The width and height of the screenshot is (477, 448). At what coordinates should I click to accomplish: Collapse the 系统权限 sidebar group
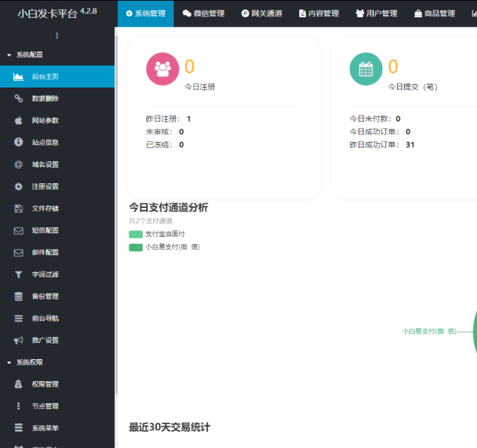[29, 362]
